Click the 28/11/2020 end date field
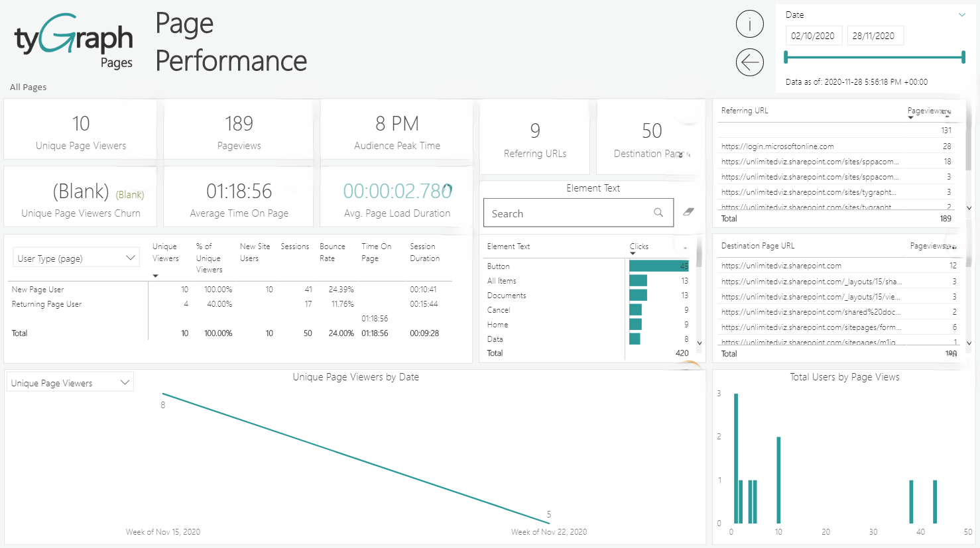This screenshot has width=980, height=548. coord(875,35)
